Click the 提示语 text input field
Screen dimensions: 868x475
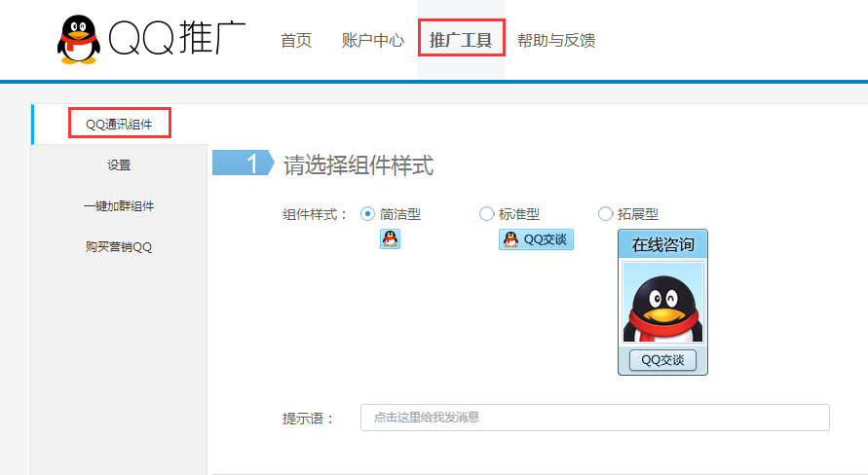click(595, 418)
